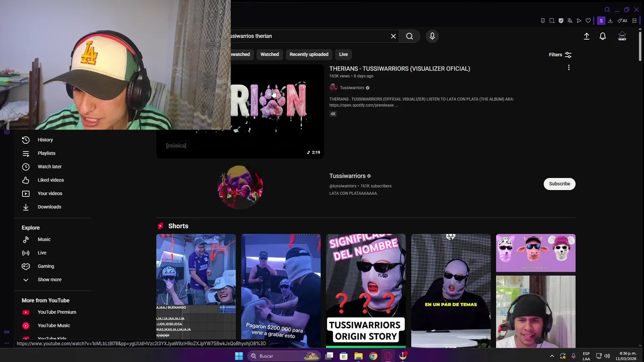
Task: Open YouTube notifications bell
Action: click(x=603, y=36)
